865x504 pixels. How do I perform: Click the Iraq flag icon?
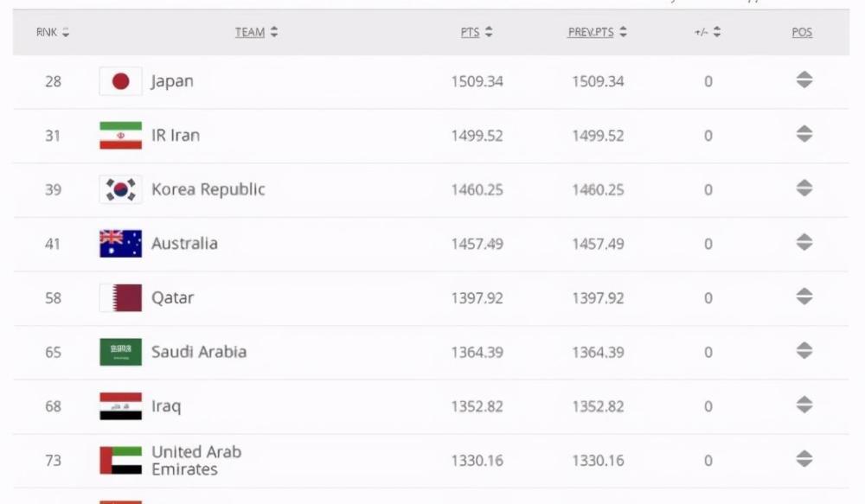[121, 405]
